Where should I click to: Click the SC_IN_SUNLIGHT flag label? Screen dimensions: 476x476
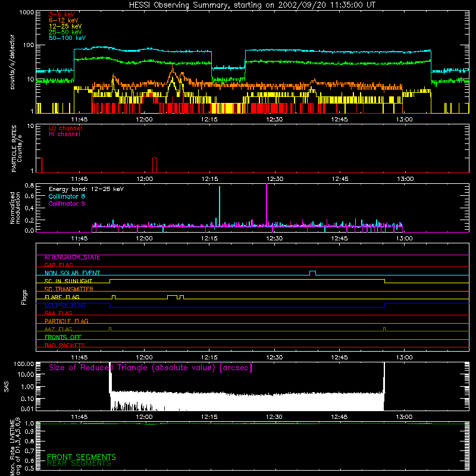click(x=68, y=281)
